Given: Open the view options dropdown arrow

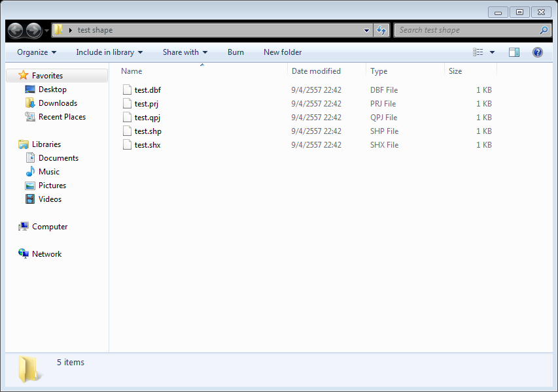Looking at the screenshot, I should click(492, 52).
